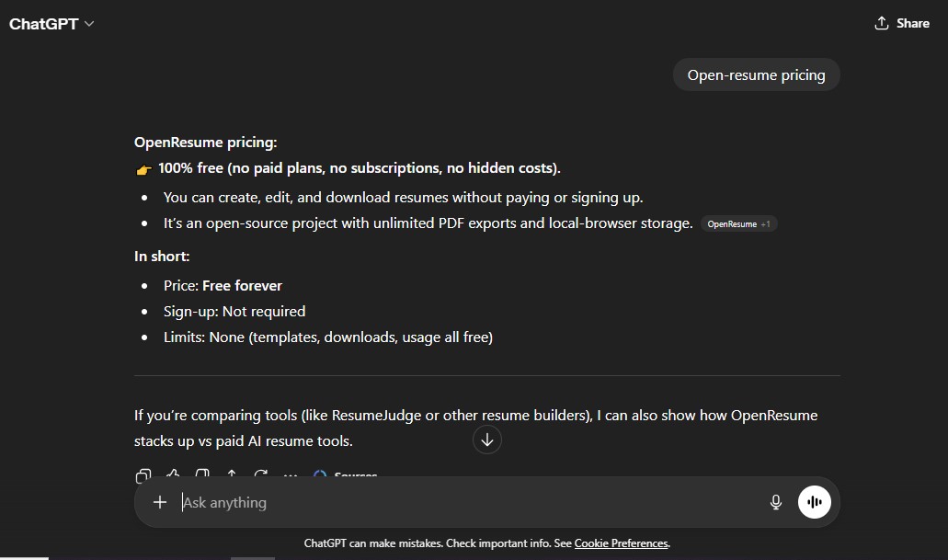The width and height of the screenshot is (948, 560).
Task: Rate the response with thumbs down
Action: click(202, 474)
